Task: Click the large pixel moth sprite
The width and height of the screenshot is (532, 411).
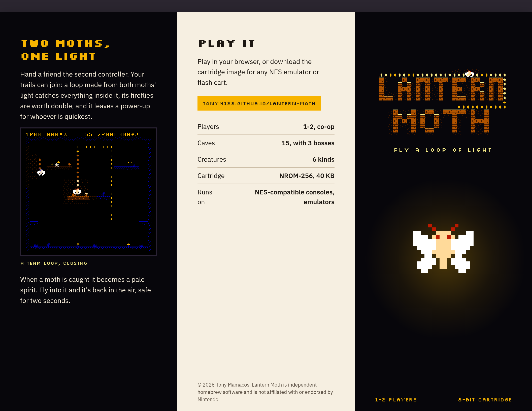Action: pyautogui.click(x=443, y=248)
